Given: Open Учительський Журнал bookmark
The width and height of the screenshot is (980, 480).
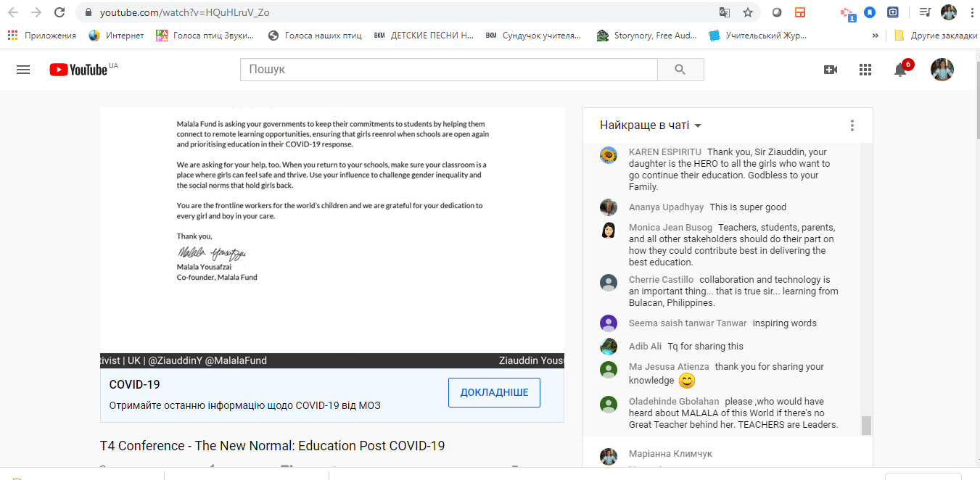Looking at the screenshot, I should tap(758, 36).
